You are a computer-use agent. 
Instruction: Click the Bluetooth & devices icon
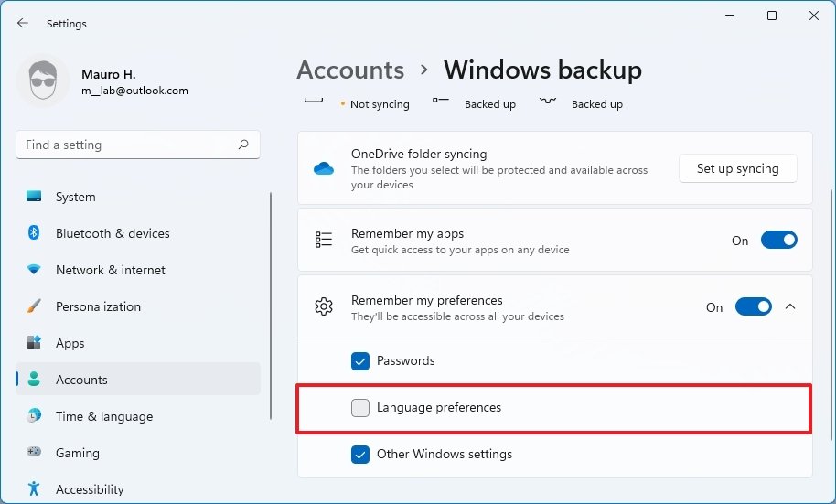coord(35,233)
